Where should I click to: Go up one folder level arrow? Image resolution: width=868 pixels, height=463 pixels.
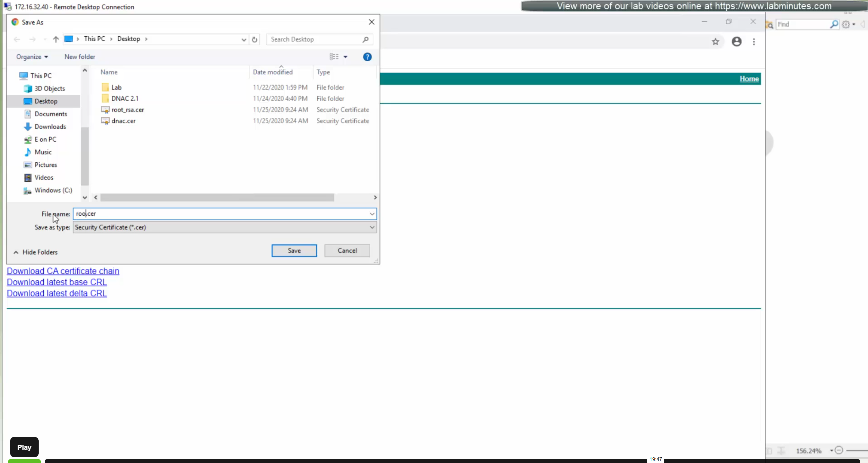point(56,39)
